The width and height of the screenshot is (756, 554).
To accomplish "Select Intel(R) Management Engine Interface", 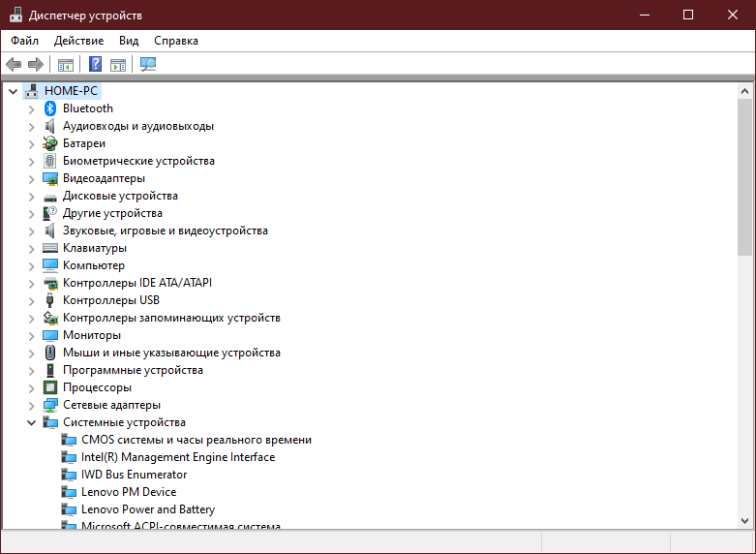I will pos(178,457).
